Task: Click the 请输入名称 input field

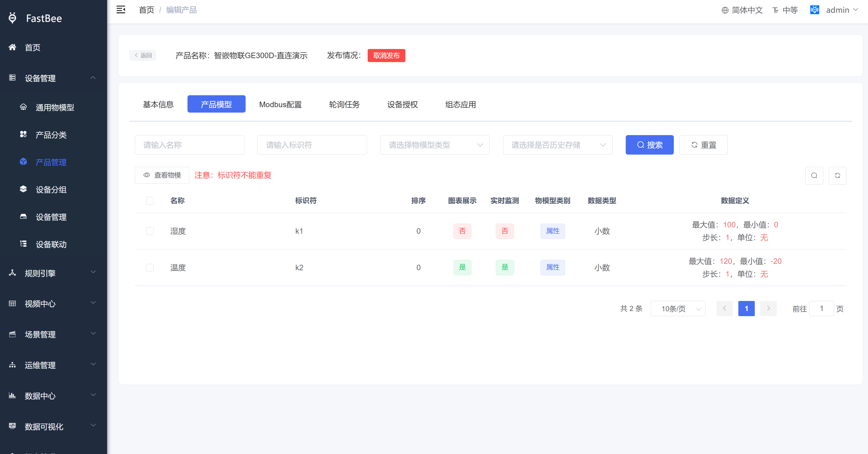Action: (189, 145)
